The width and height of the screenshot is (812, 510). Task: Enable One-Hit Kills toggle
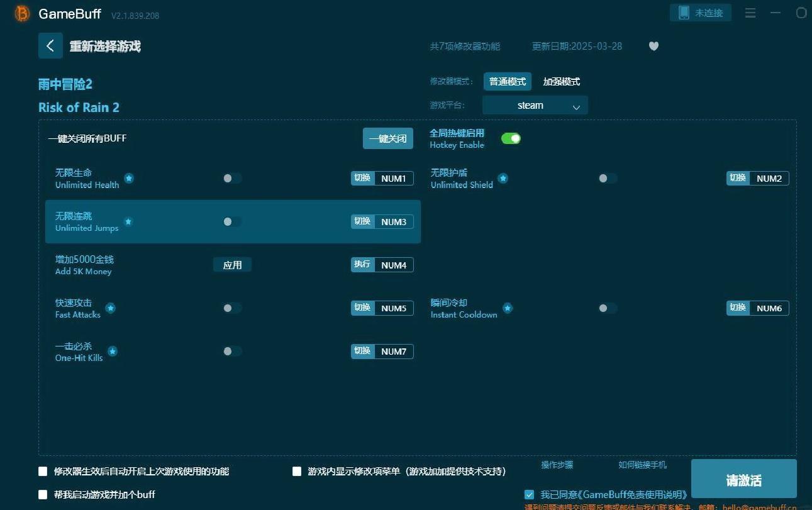[x=232, y=352]
